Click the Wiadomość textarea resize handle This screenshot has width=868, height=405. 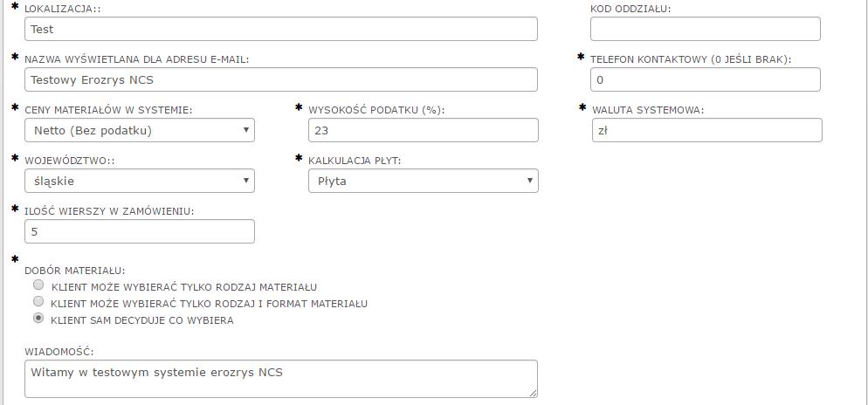pos(533,394)
